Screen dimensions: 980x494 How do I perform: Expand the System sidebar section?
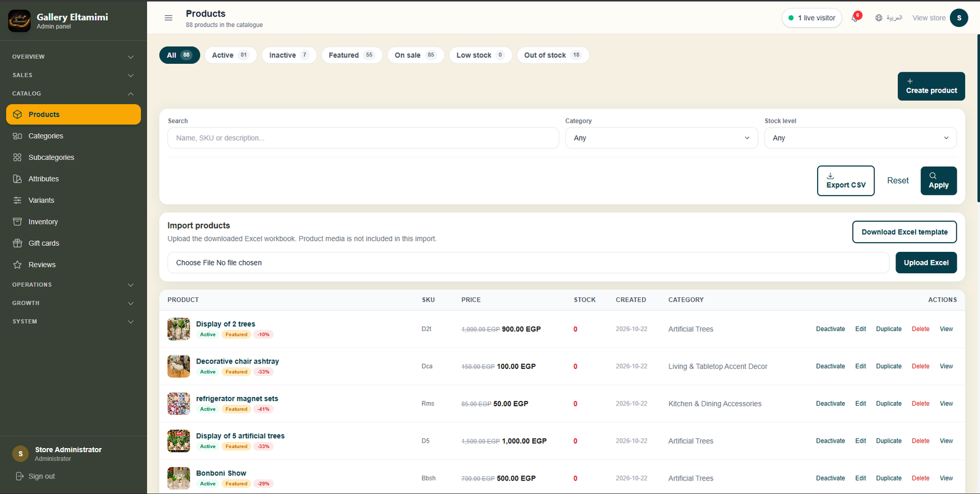click(x=73, y=322)
